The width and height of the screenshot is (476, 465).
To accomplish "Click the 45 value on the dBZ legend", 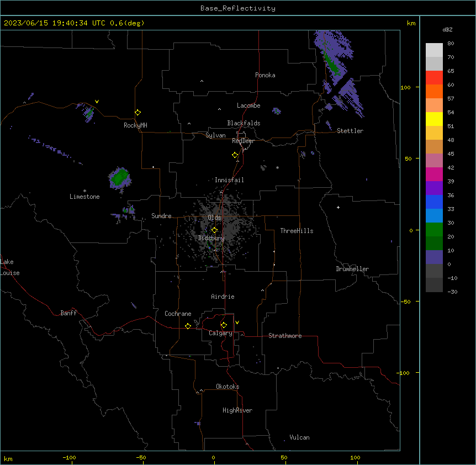I will coord(451,154).
